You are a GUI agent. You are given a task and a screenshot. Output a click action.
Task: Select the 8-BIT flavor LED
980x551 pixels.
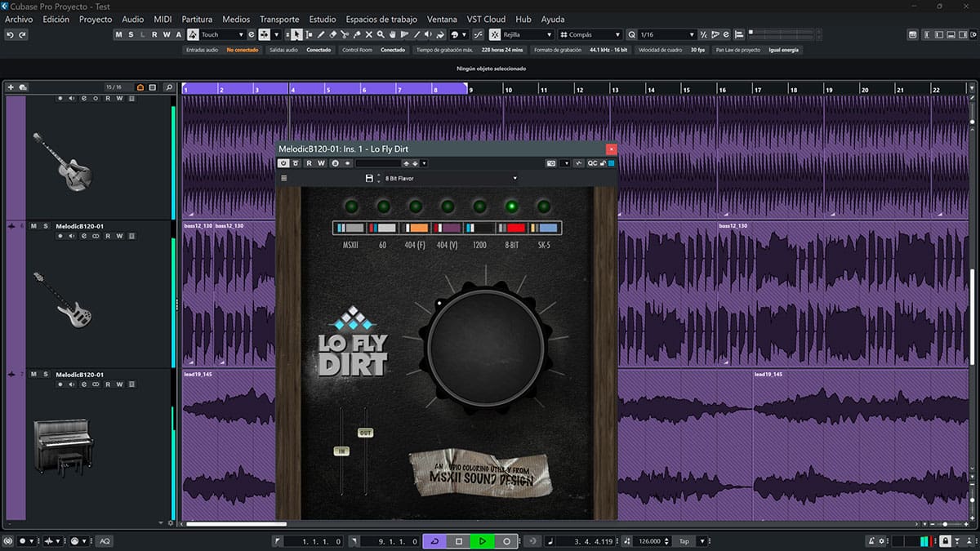(x=512, y=207)
